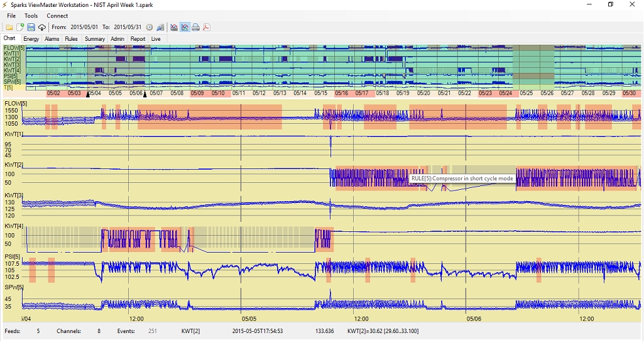Click the From date field 2015/05/01

84,27
